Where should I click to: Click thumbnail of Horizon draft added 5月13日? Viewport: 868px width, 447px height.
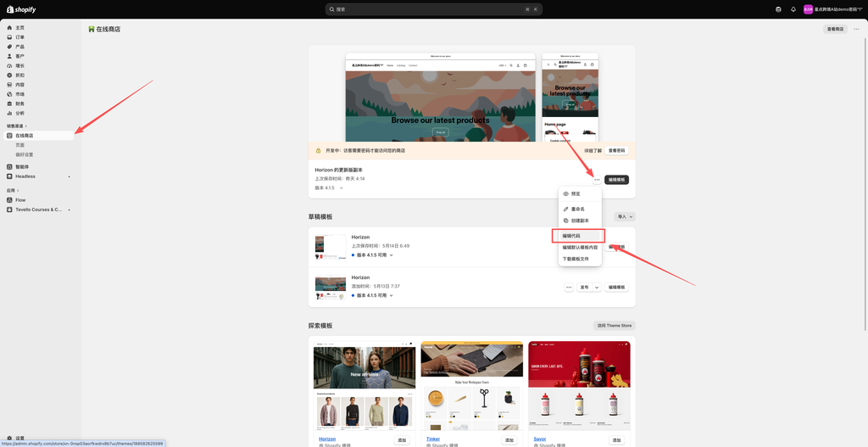[x=331, y=288]
